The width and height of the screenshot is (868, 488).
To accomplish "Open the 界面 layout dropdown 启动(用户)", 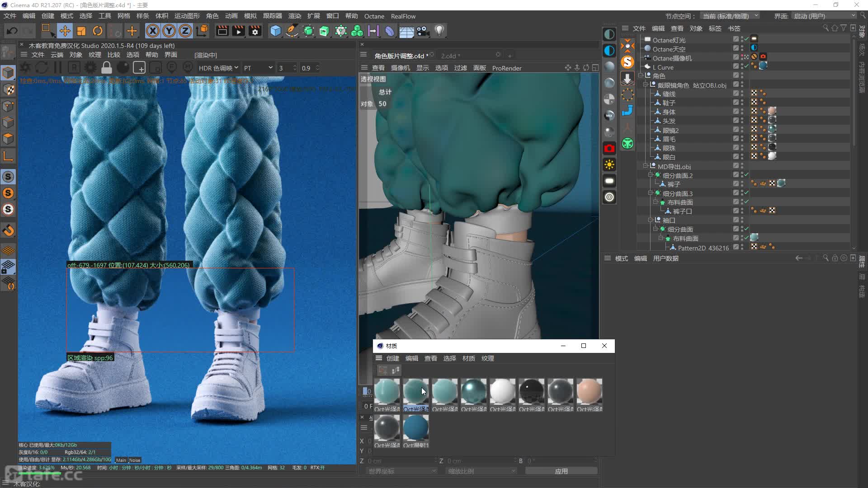I will tap(825, 16).
